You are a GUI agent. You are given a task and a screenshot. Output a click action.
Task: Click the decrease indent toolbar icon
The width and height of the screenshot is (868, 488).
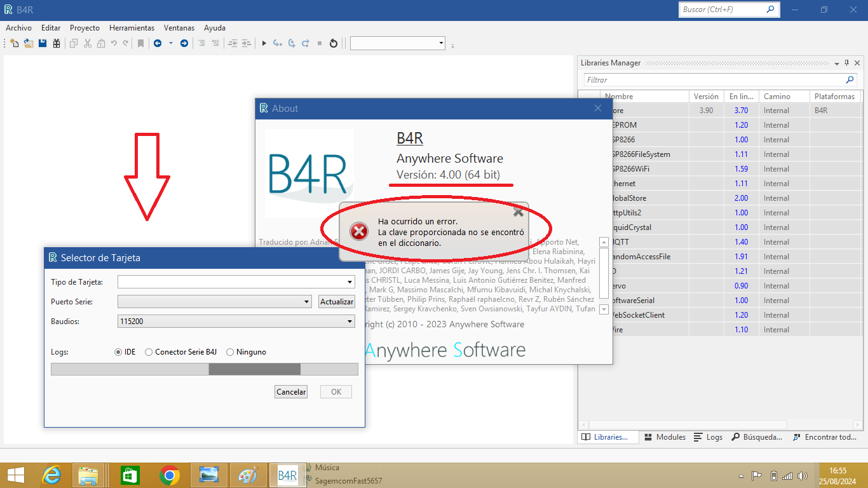click(233, 43)
